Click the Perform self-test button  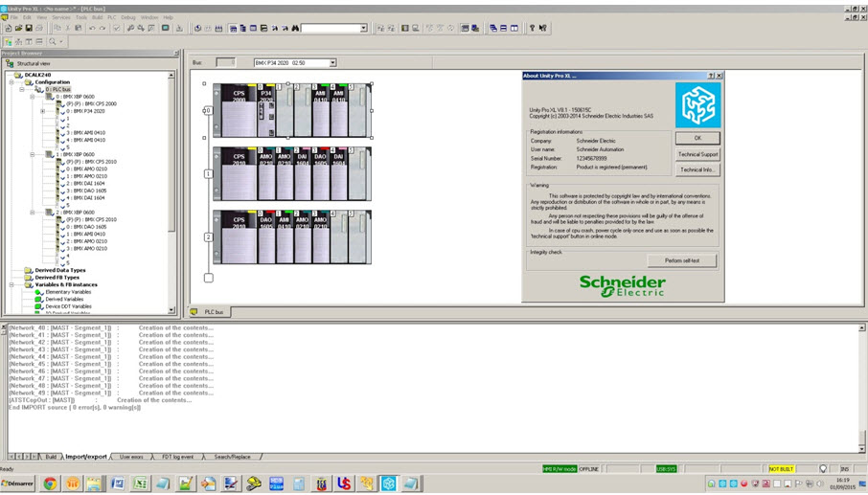click(x=682, y=260)
